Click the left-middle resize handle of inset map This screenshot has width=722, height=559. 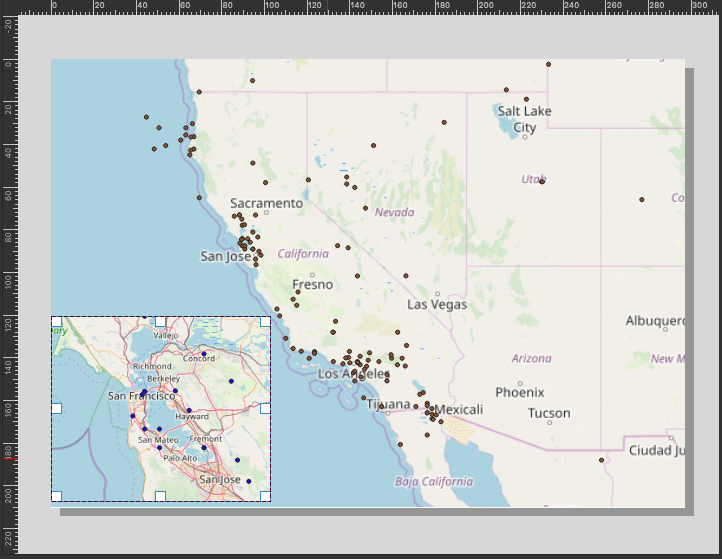point(56,409)
